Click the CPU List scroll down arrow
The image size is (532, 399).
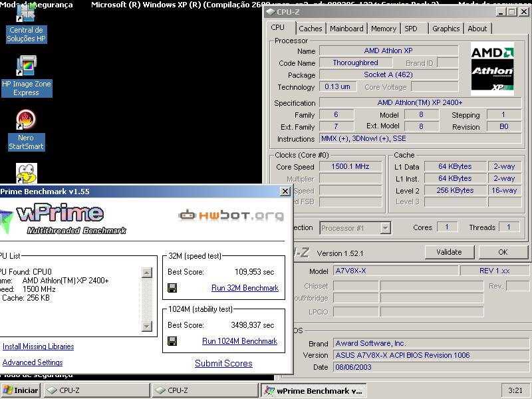(146, 326)
